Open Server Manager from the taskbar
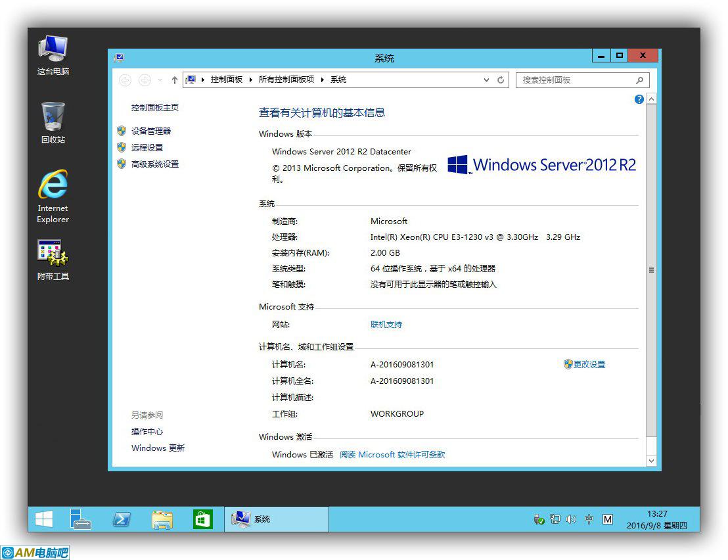Image resolution: width=728 pixels, height=560 pixels. [80, 519]
